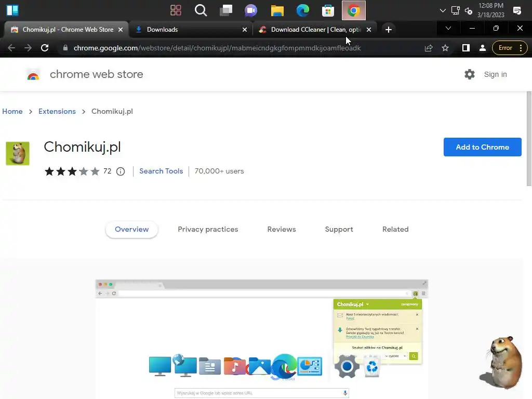Open the Chrome three-dot menu
The height and width of the screenshot is (399, 532).
(x=521, y=48)
